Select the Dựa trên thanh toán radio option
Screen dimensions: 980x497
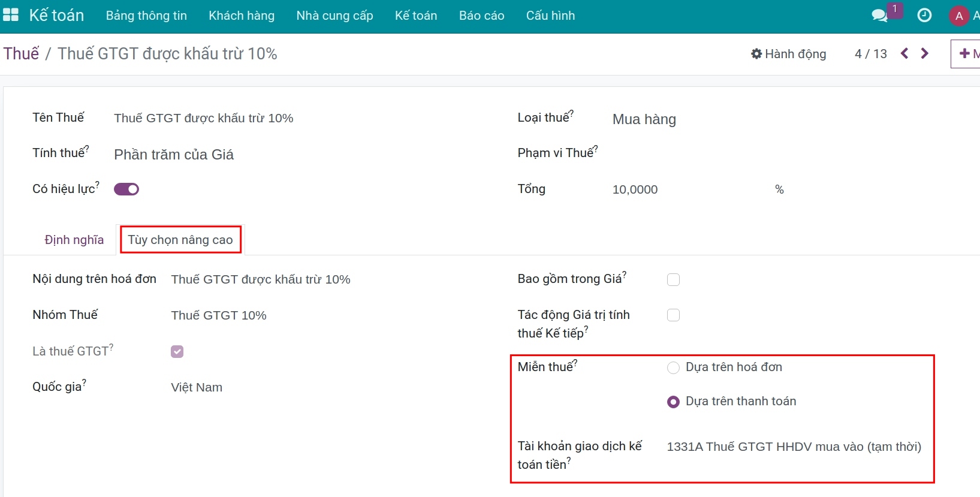673,402
